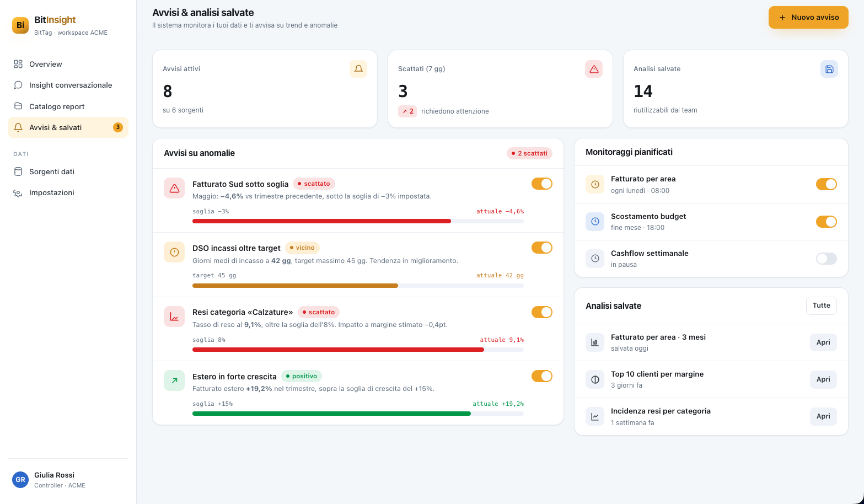Toggle the Scostamento budget monitoring switch

coord(827,222)
